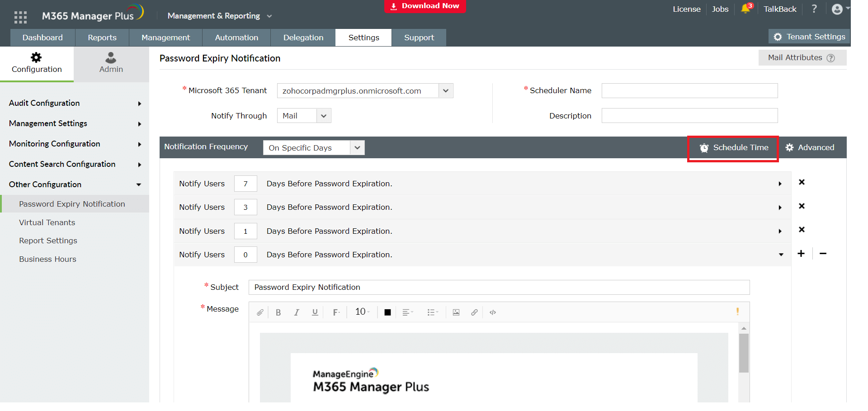Open Report Settings

pyautogui.click(x=48, y=241)
